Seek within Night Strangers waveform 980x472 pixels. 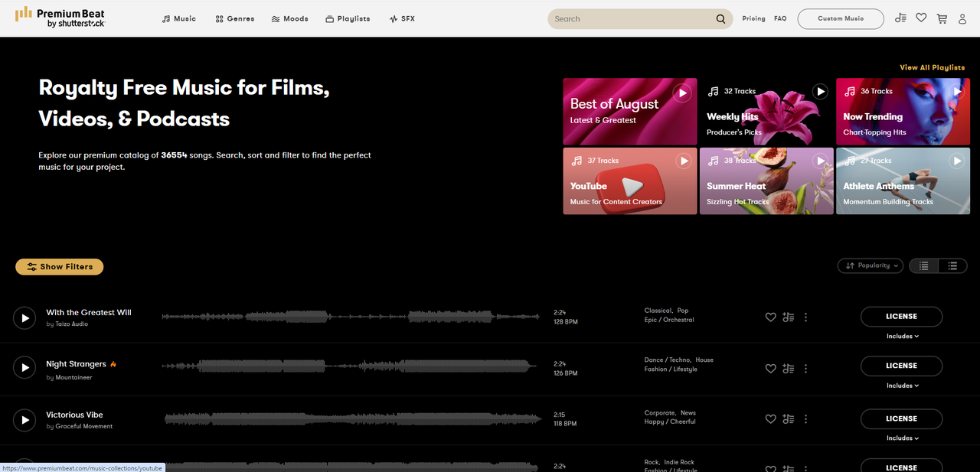[x=351, y=367]
